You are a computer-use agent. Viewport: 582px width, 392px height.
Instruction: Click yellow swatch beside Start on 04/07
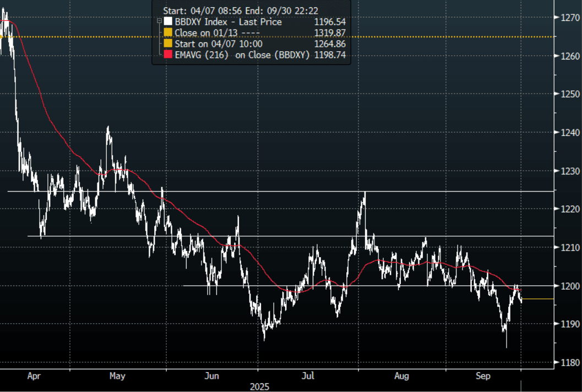coord(167,44)
